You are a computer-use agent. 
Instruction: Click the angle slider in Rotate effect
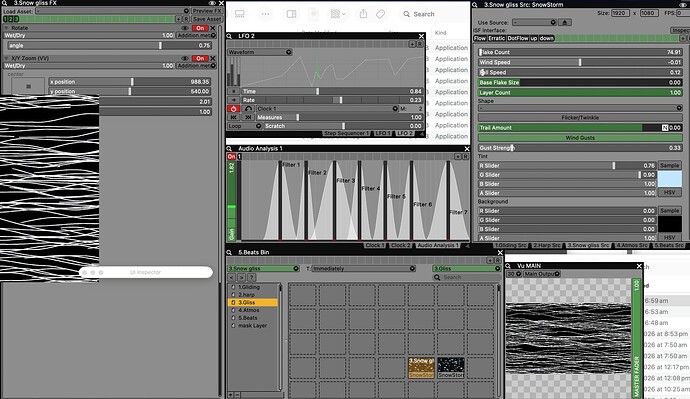click(x=110, y=46)
